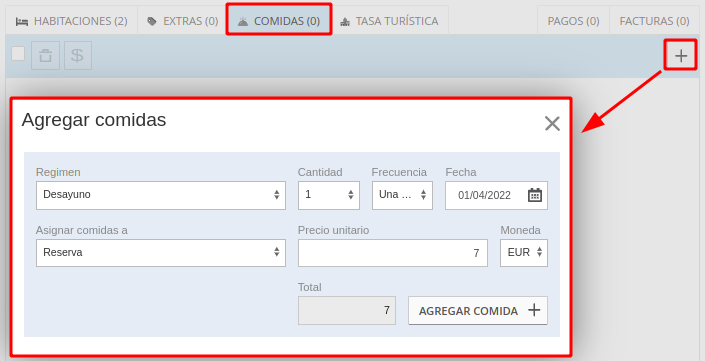This screenshot has width=705, height=361.
Task: Click the plus icon to add meals
Action: pos(681,55)
